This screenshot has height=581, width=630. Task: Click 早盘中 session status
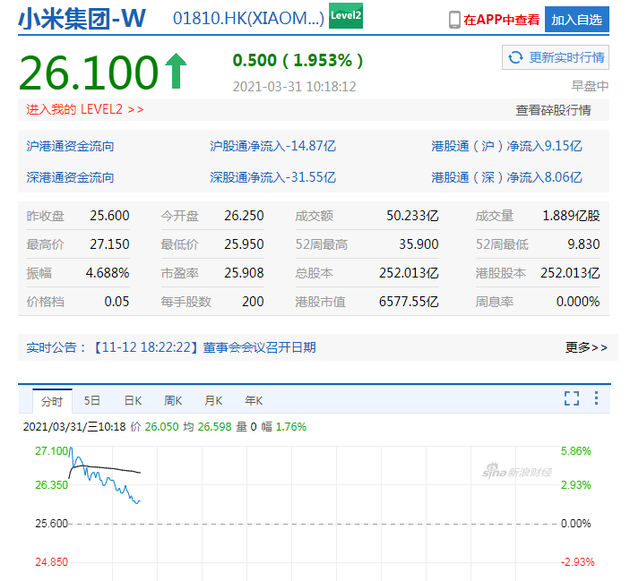click(x=590, y=86)
